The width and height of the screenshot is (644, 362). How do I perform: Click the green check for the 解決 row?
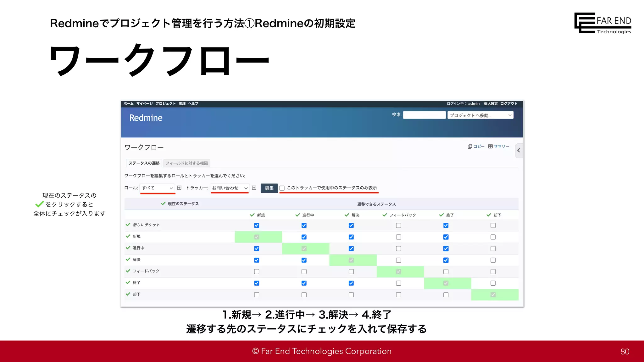pyautogui.click(x=128, y=259)
